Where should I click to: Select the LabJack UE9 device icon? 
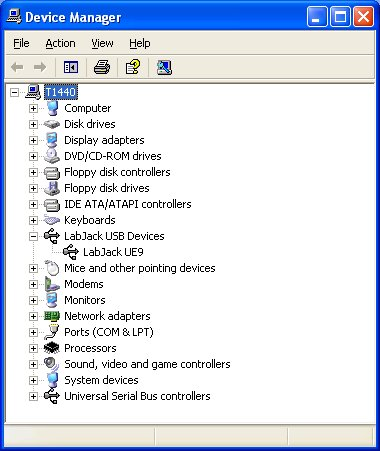coord(71,252)
